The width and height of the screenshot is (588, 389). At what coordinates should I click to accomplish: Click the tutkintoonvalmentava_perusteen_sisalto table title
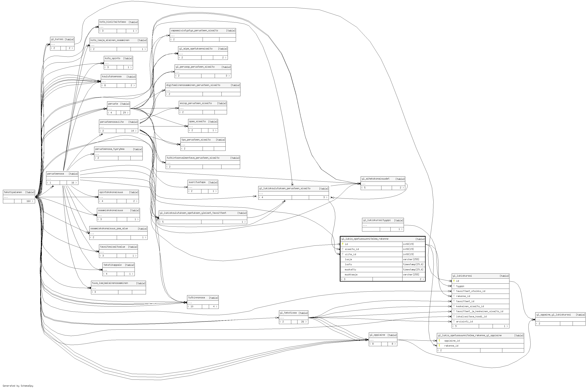[x=193, y=158]
